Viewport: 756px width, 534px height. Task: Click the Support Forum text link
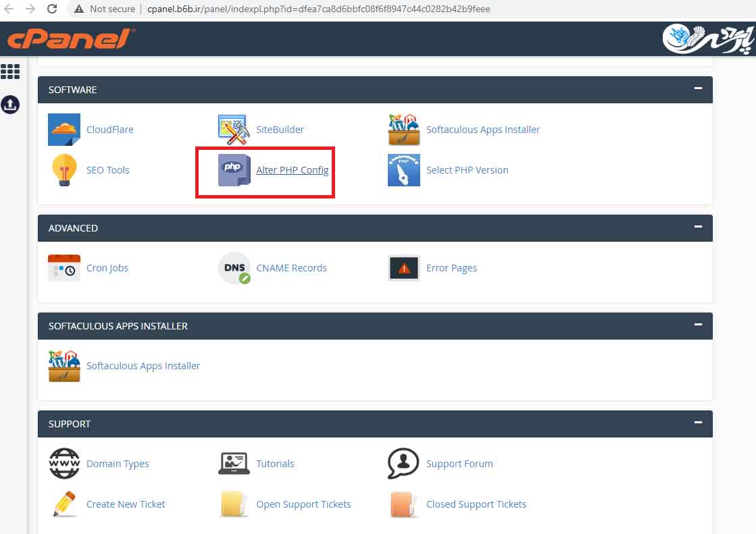[459, 464]
